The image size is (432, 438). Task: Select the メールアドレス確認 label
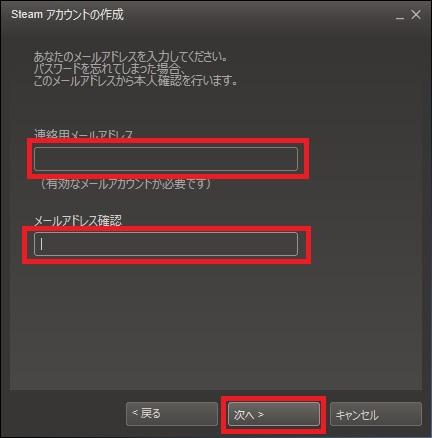tap(78, 221)
